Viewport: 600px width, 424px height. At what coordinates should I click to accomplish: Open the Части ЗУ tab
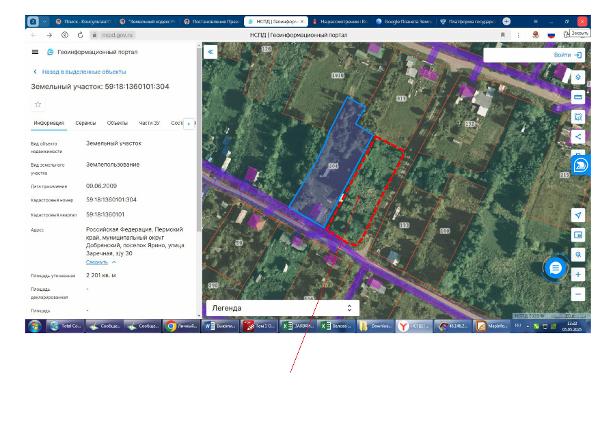coord(149,123)
